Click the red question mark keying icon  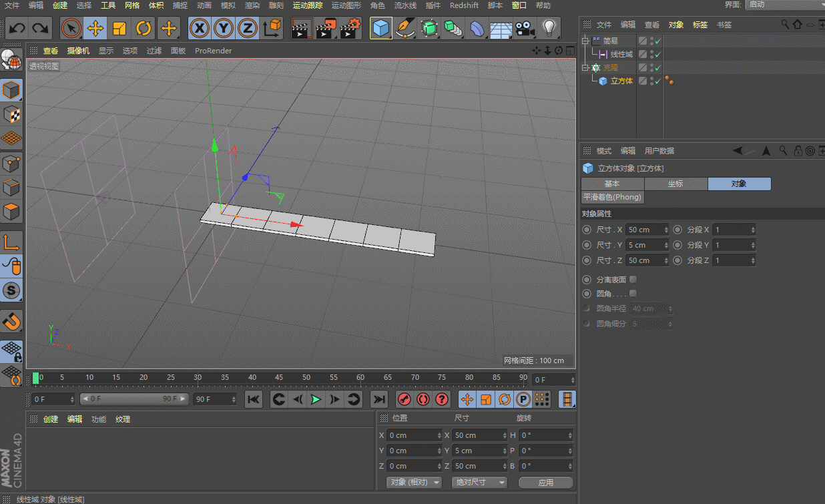pos(442,399)
